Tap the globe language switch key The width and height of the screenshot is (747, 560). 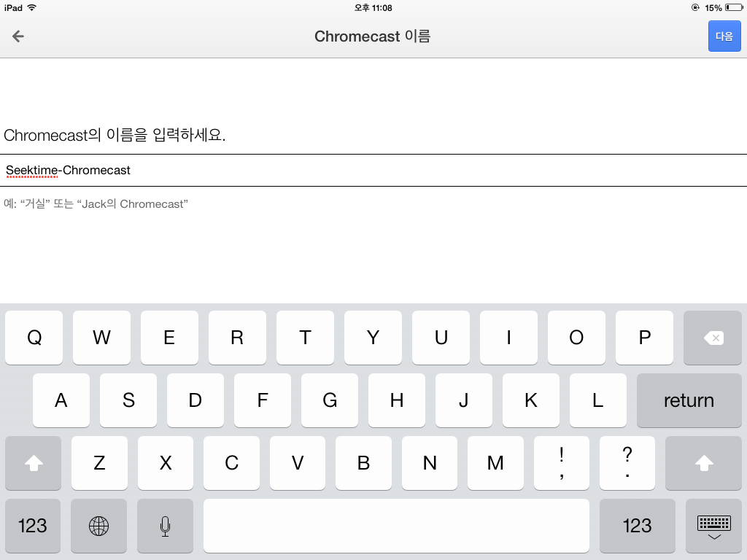98,526
